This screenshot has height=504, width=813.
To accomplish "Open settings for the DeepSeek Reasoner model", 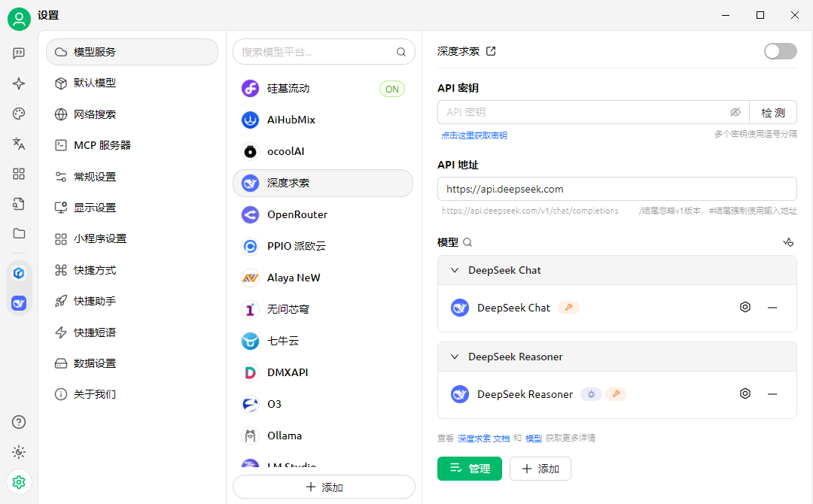I will (745, 393).
